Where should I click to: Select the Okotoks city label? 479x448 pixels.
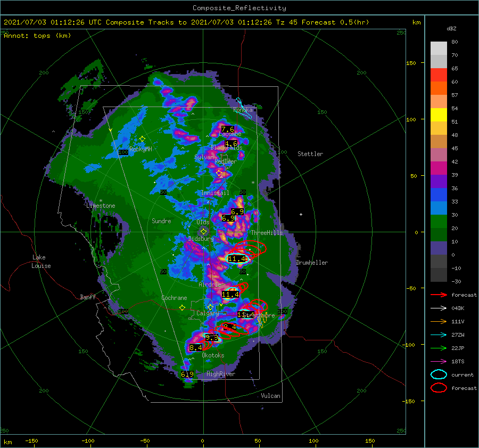click(213, 355)
